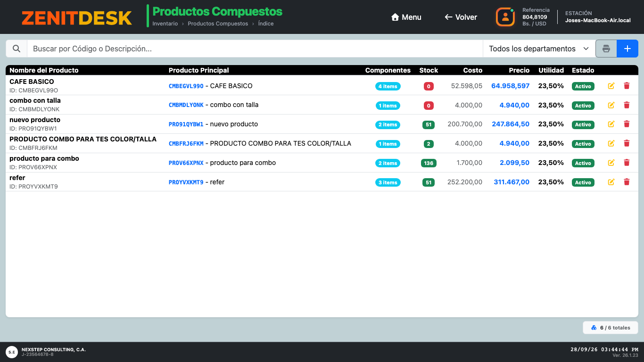Click the ZENITDESK logo
Viewport: 644px width, 362px height.
coord(77,18)
